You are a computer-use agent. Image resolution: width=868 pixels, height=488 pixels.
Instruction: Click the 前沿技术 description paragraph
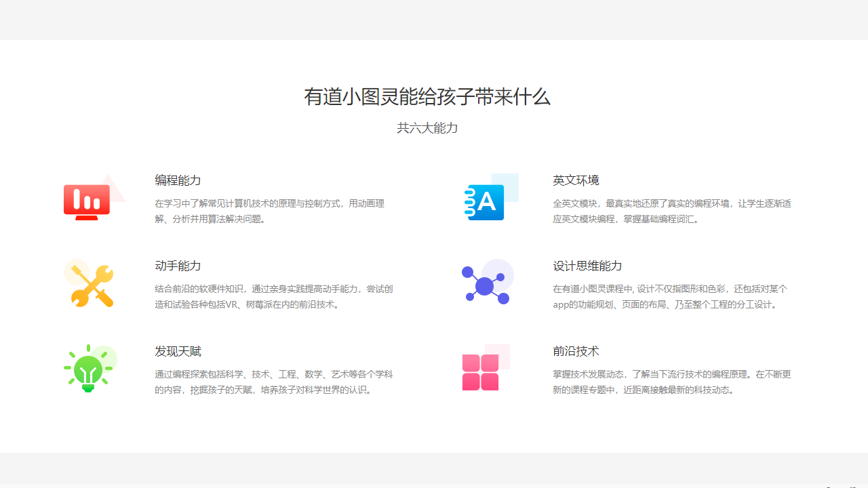click(670, 382)
